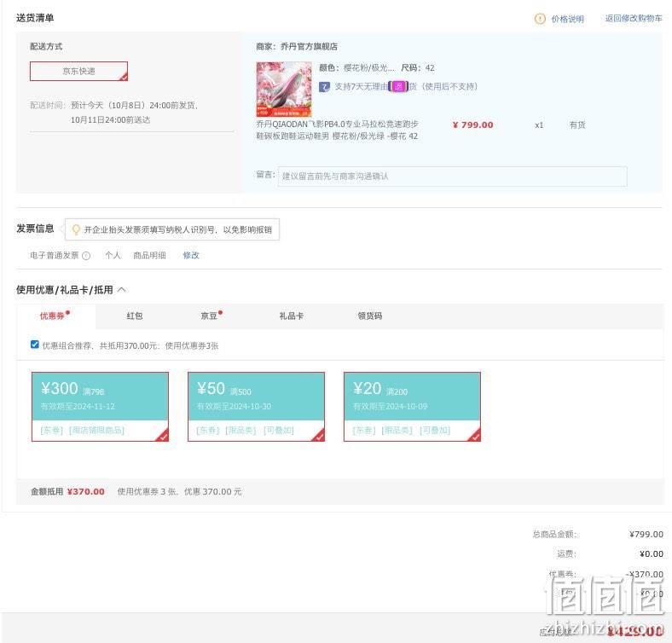This screenshot has width=672, height=643.
Task: Return to modify cart via 返回修改购物车
Action: click(634, 19)
